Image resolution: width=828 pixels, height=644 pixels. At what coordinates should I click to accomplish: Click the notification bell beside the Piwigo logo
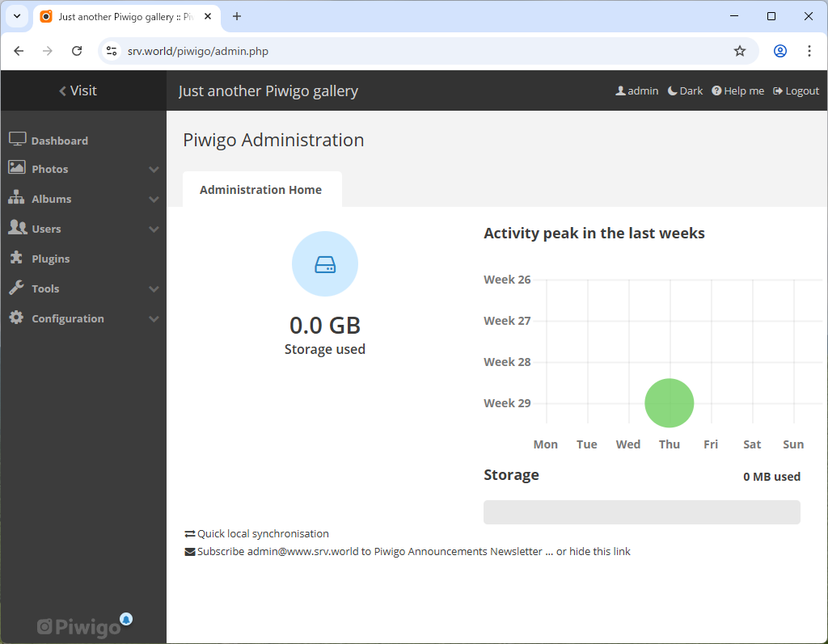(x=126, y=618)
